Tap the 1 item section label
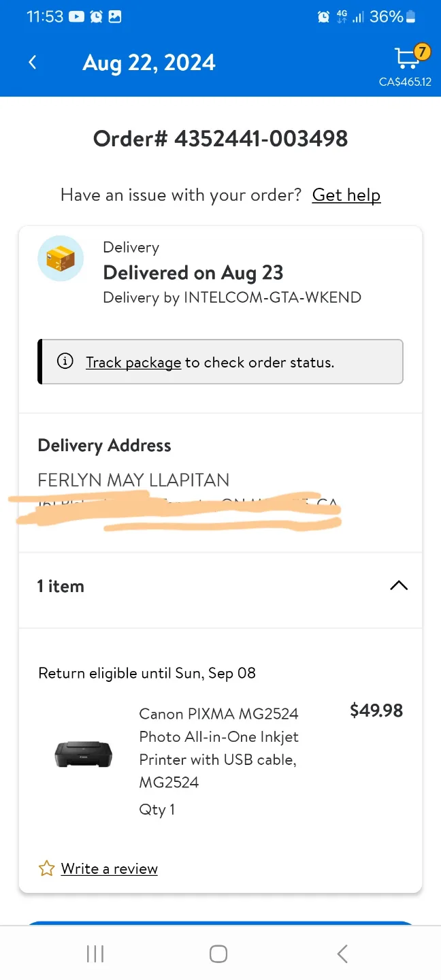 (61, 587)
